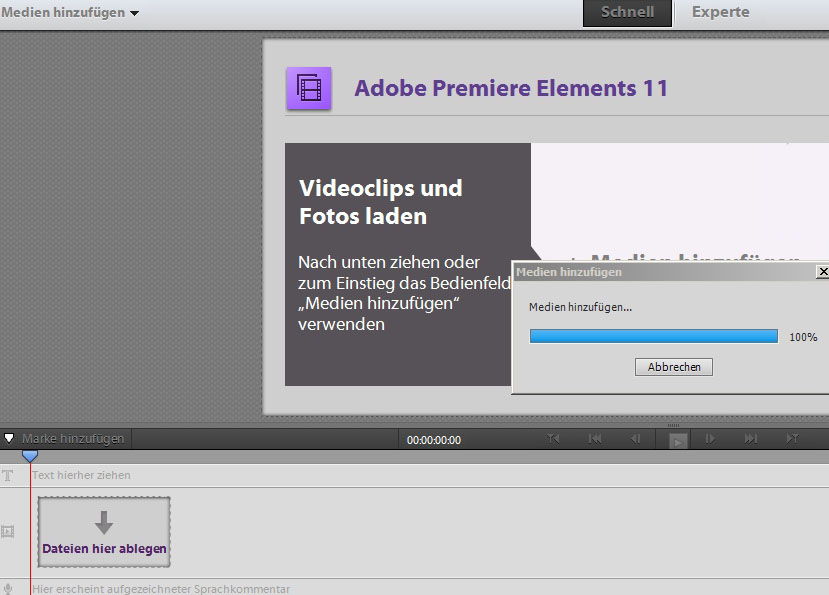Viewport: 829px width, 595px height.
Task: Click the marker icon beside Marke hinzufügen
Action: (x=9, y=438)
